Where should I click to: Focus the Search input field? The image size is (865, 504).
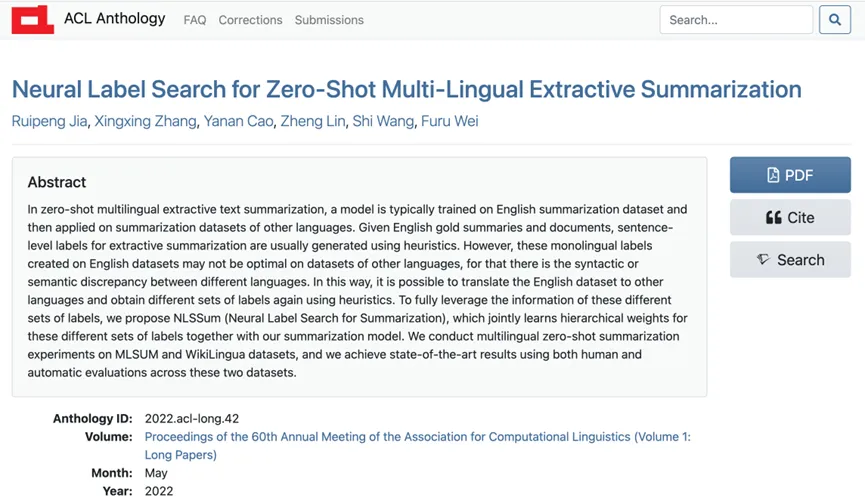point(736,20)
